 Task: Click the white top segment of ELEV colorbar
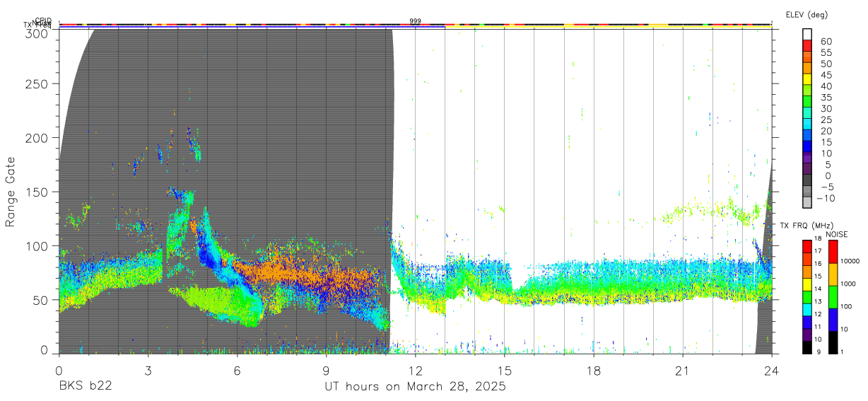tap(807, 35)
